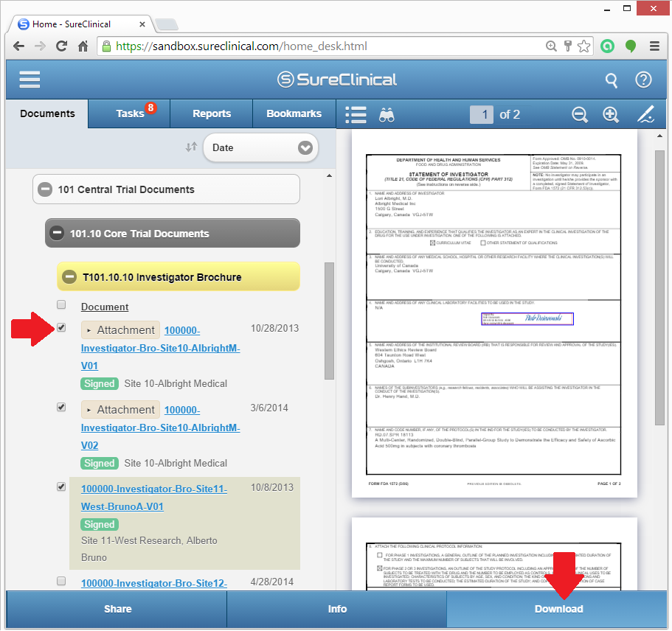Open link 100000-Investigator-Bro-Site10-AlbrightM-V01

(160, 348)
